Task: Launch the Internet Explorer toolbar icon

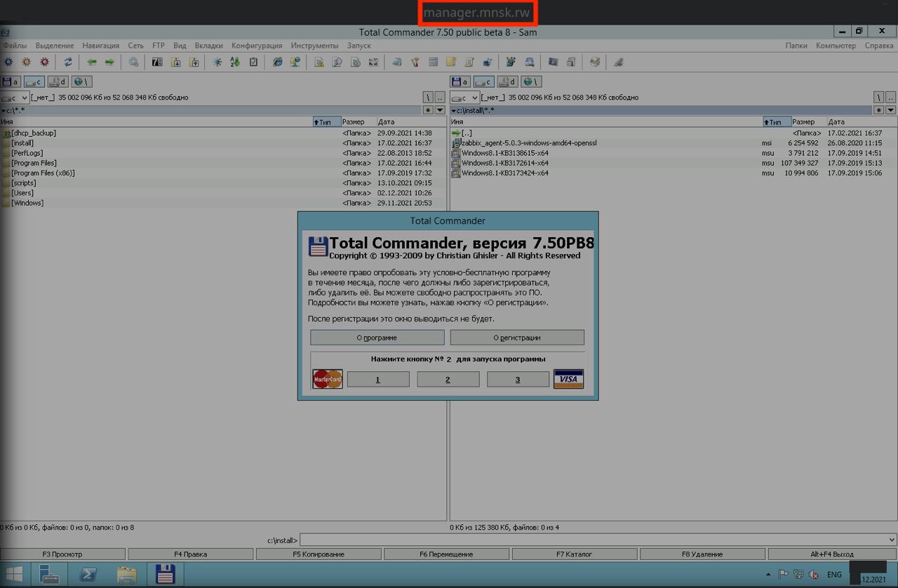Action: (x=277, y=62)
